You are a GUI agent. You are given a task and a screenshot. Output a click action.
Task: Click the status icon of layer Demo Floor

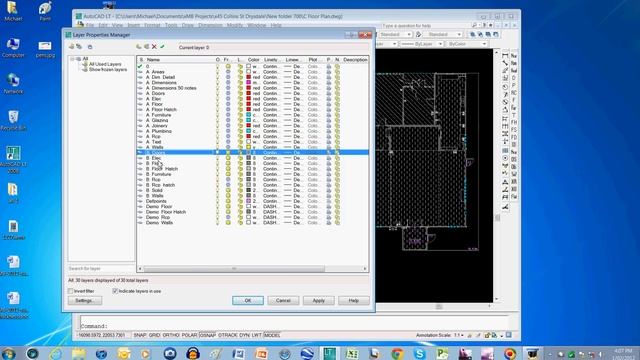140,207
